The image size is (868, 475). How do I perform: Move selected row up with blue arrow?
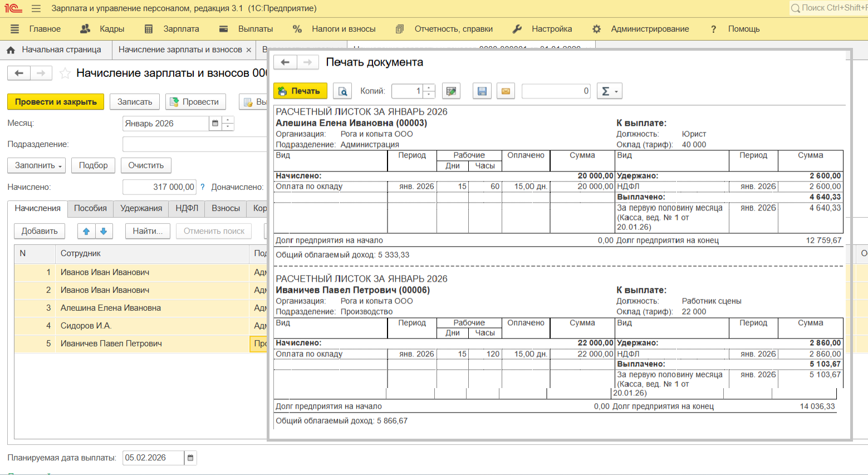86,231
